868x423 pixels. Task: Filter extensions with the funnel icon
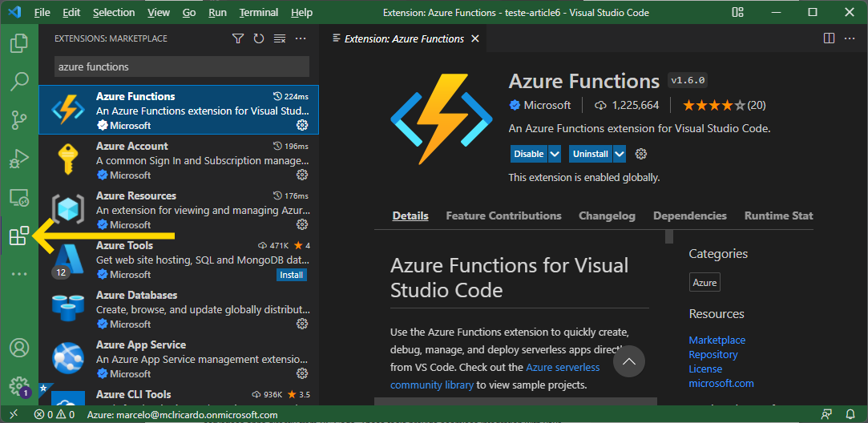237,38
